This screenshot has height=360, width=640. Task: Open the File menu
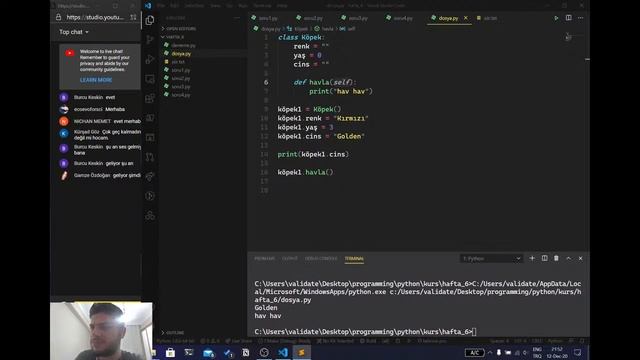coord(160,6)
